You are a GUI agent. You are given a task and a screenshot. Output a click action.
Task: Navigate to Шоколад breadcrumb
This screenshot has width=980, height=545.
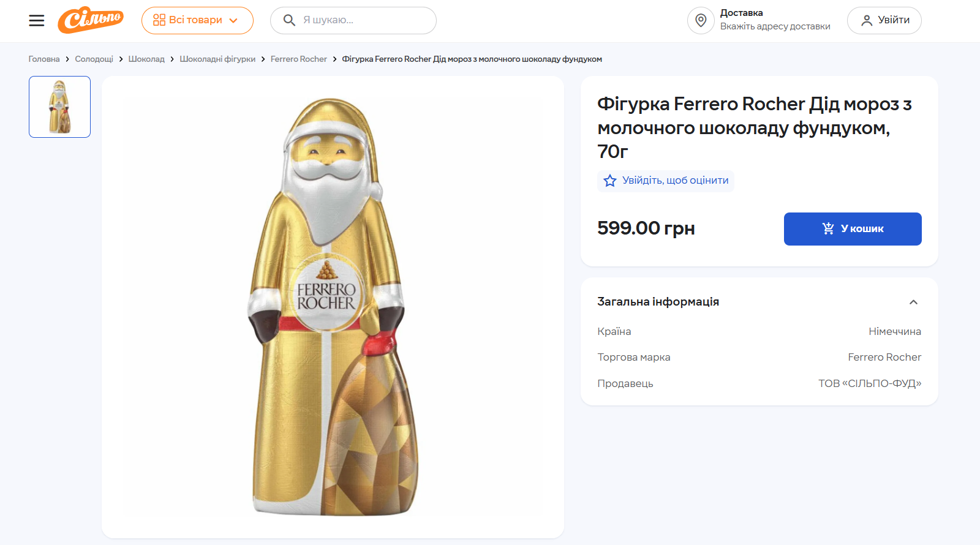tap(146, 59)
